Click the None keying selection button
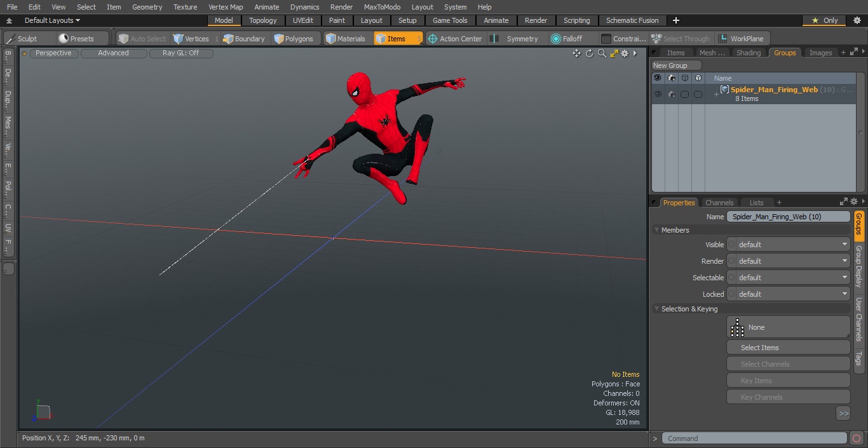The image size is (868, 448). point(788,327)
